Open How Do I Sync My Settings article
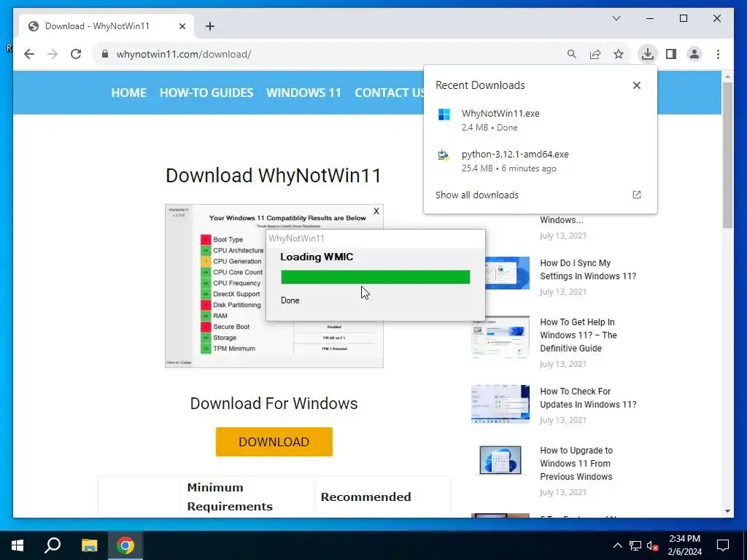The width and height of the screenshot is (747, 560). pyautogui.click(x=588, y=270)
